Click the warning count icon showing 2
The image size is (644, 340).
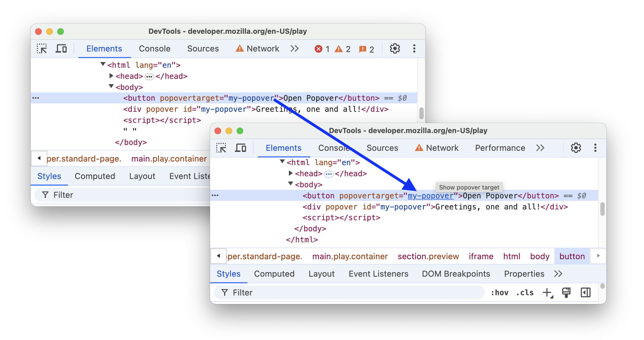coord(340,49)
